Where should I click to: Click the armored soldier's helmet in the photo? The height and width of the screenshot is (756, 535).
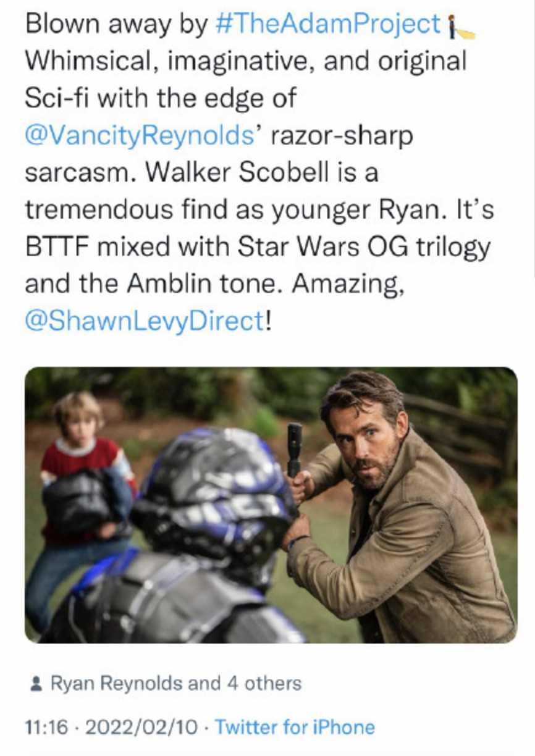[x=213, y=491]
